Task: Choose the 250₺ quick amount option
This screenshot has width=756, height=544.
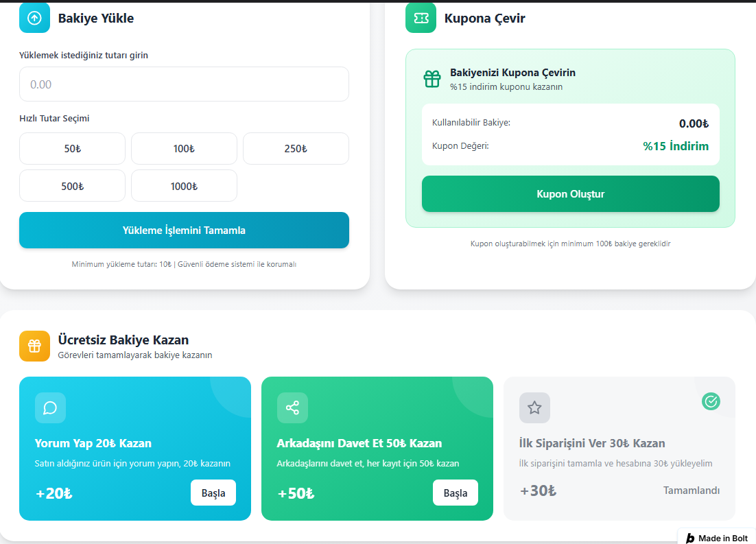Action: coord(296,149)
